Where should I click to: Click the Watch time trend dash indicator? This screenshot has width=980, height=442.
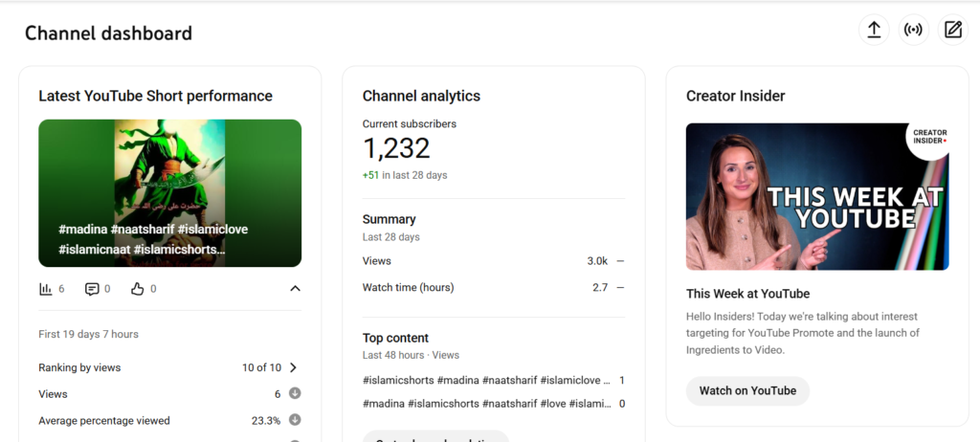pyautogui.click(x=620, y=287)
